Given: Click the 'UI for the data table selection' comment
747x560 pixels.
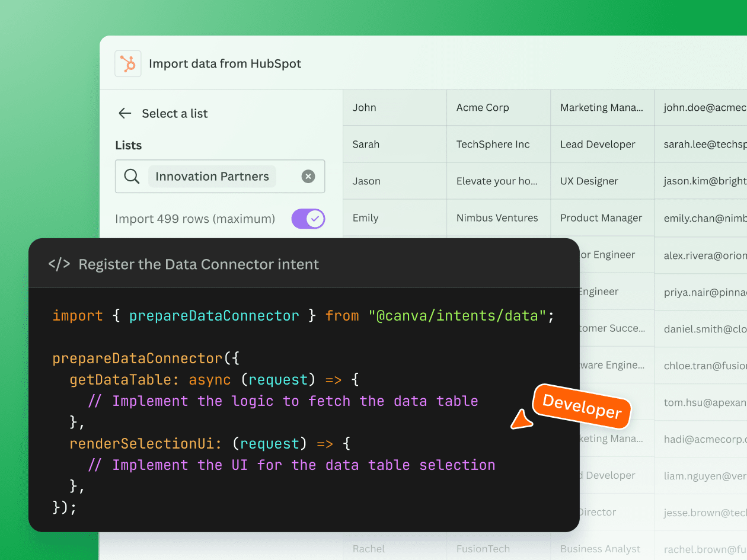Looking at the screenshot, I should click(291, 465).
